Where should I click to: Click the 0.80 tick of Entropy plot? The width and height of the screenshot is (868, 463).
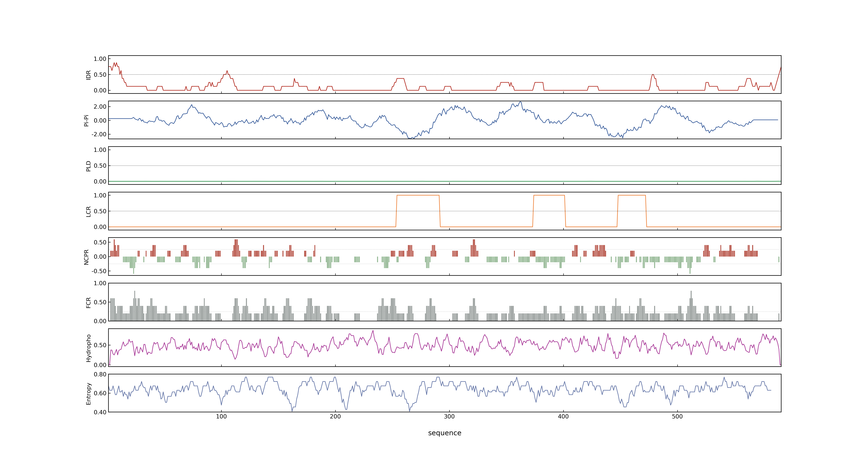coord(100,374)
